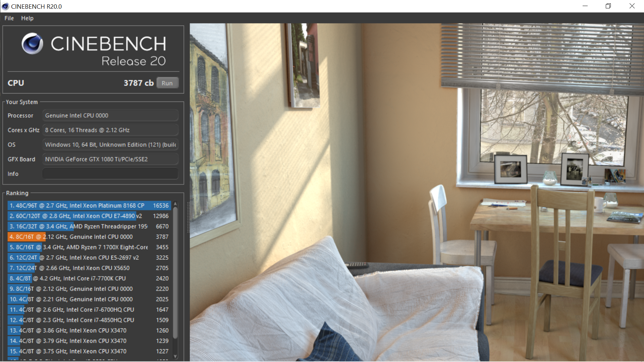Click the panel splitter grip handle

[188, 217]
